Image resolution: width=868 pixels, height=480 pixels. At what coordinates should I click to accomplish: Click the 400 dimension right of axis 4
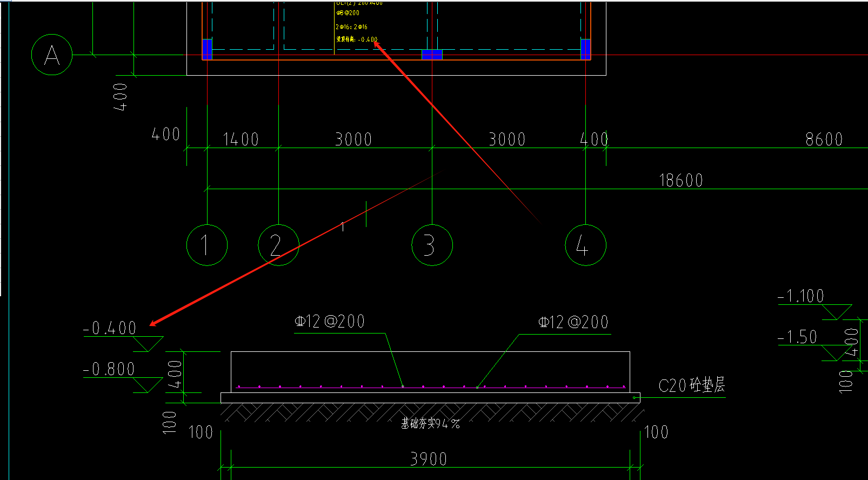(595, 139)
